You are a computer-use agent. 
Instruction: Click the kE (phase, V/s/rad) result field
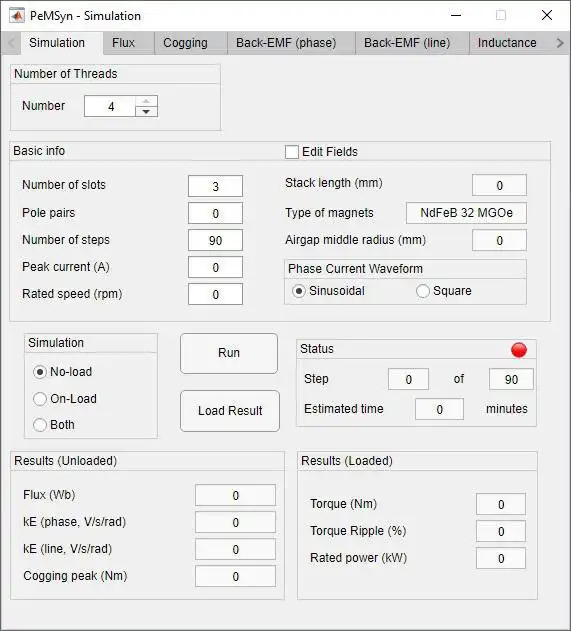pos(235,522)
